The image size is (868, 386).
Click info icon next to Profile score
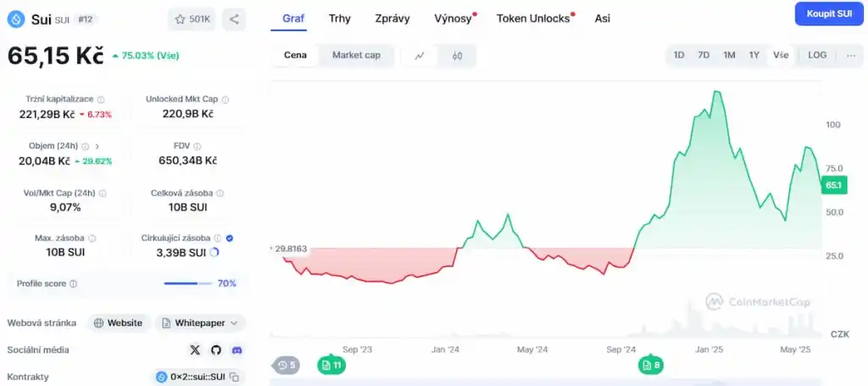(73, 284)
